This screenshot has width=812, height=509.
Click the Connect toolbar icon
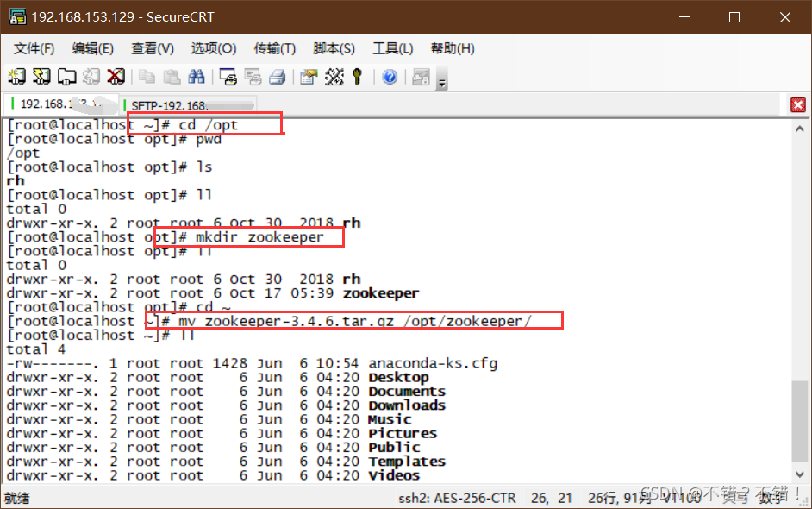coord(16,77)
